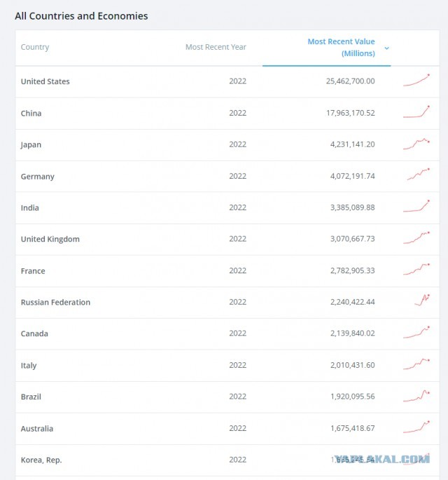Select the Canada country name
This screenshot has width=448, height=480.
34,334
